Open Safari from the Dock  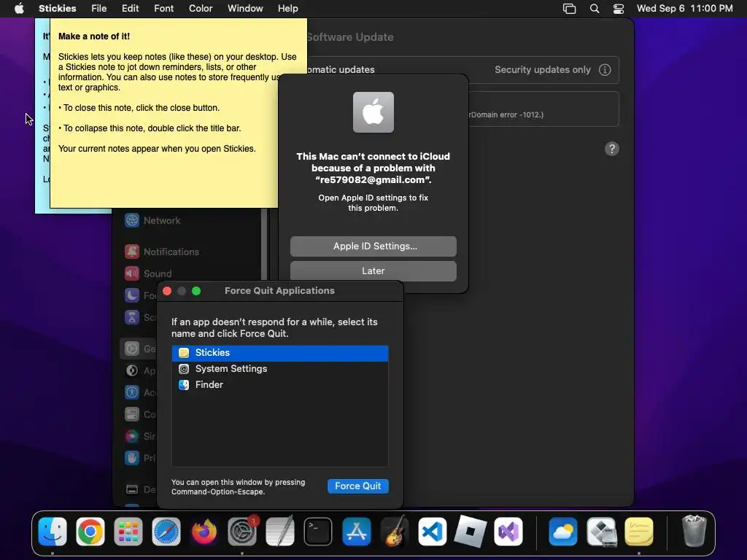coord(166,531)
